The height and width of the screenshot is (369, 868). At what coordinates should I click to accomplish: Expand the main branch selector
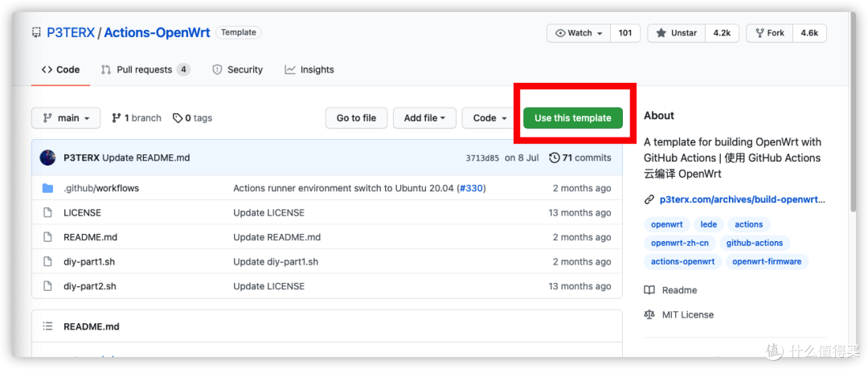(x=66, y=118)
